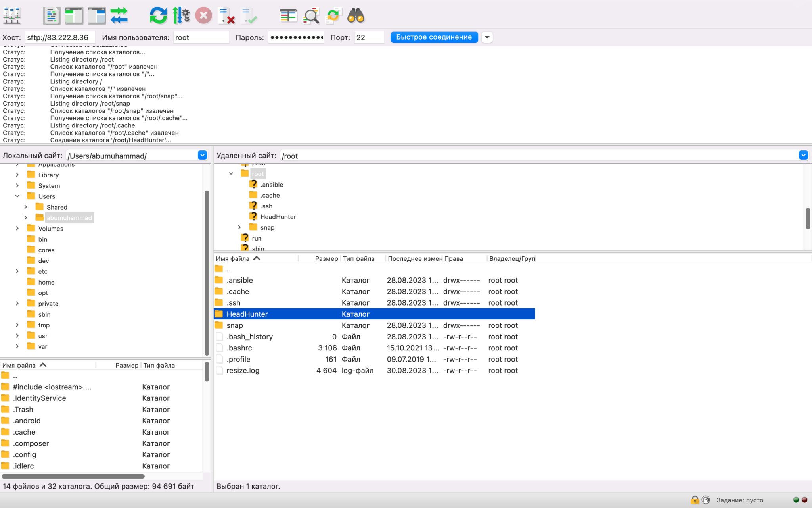Select the HeadHunter row in remote file list
This screenshot has width=812, height=508.
(374, 314)
